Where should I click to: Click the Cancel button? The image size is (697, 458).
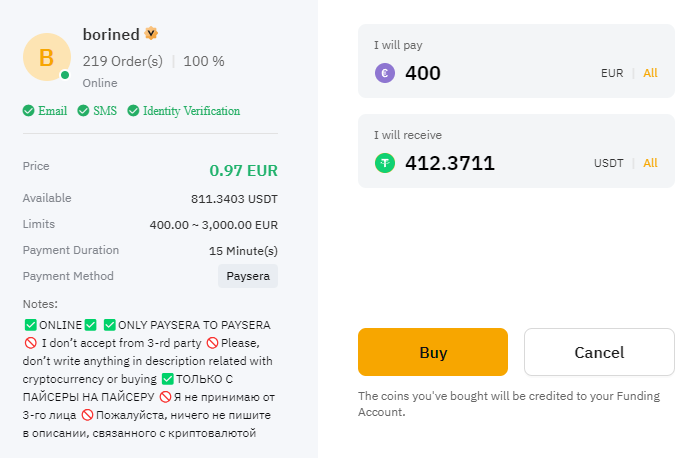pos(599,352)
